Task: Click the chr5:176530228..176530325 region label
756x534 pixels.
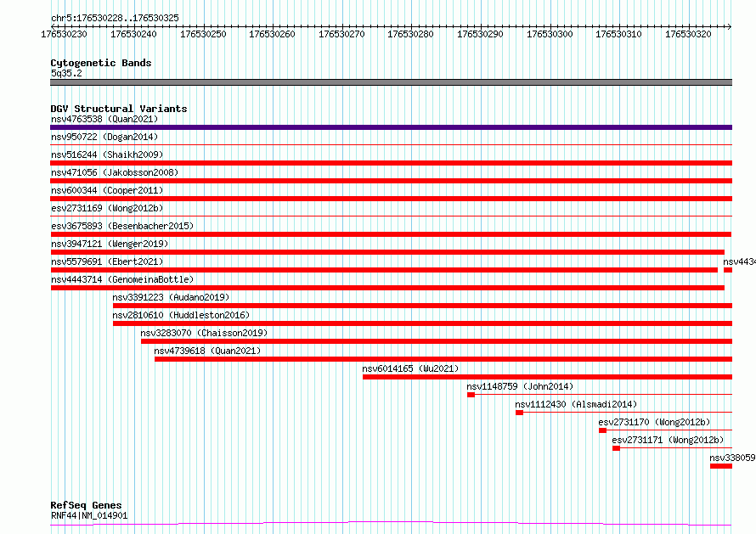Action: (115, 18)
